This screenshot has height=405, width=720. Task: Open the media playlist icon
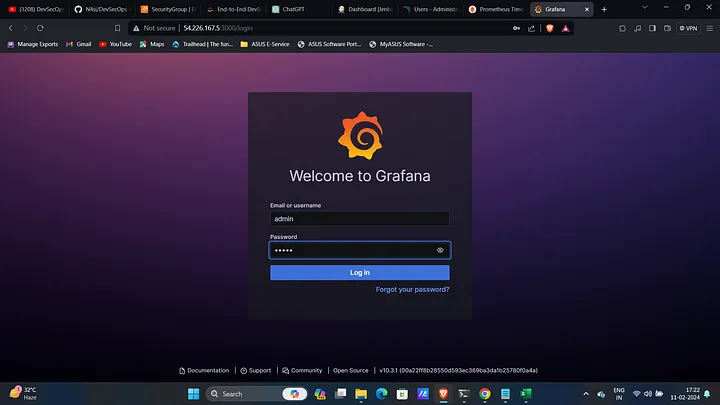637,28
